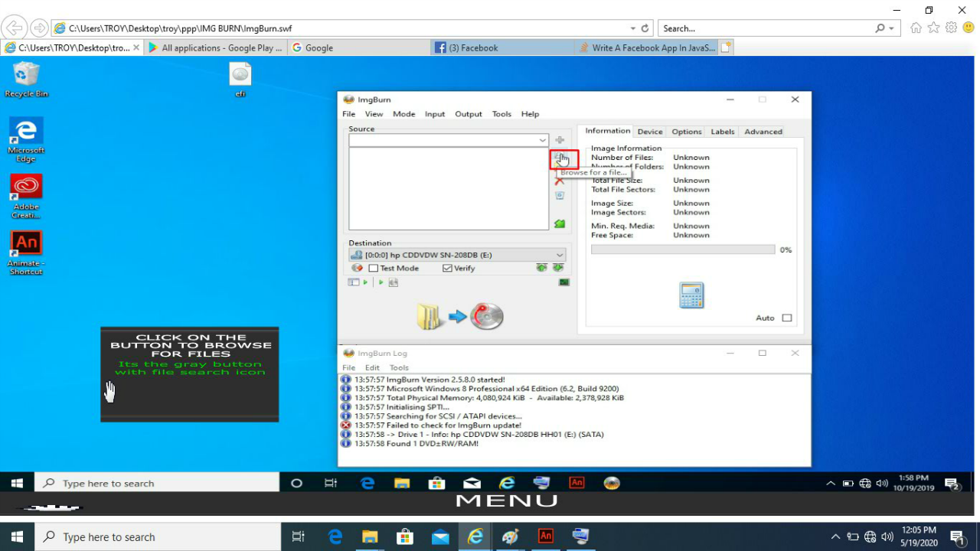Image resolution: width=980 pixels, height=551 pixels.
Task: Switch to the Device tab
Action: [x=649, y=132]
